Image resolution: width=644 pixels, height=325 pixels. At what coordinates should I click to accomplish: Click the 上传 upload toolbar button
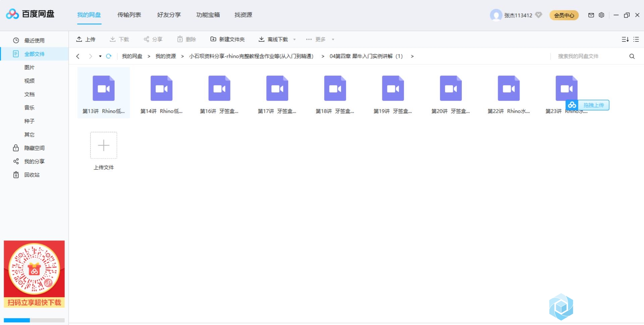pos(86,39)
